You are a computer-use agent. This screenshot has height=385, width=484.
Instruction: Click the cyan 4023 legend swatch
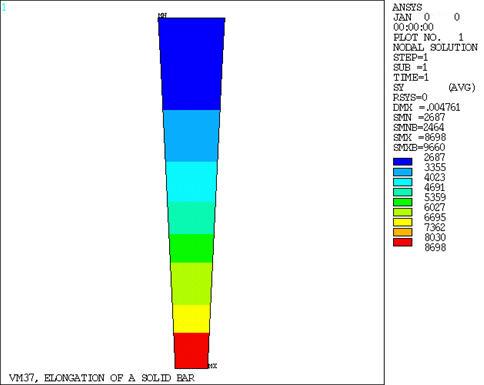[403, 182]
